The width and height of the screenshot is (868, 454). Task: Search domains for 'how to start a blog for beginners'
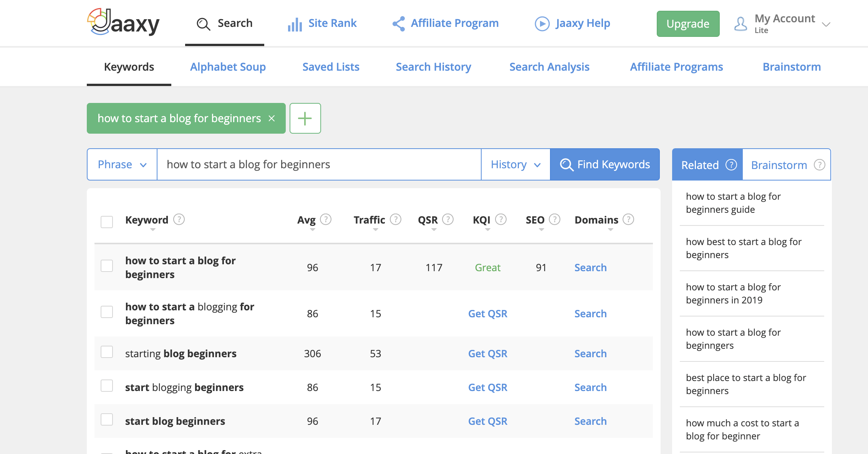(x=590, y=267)
